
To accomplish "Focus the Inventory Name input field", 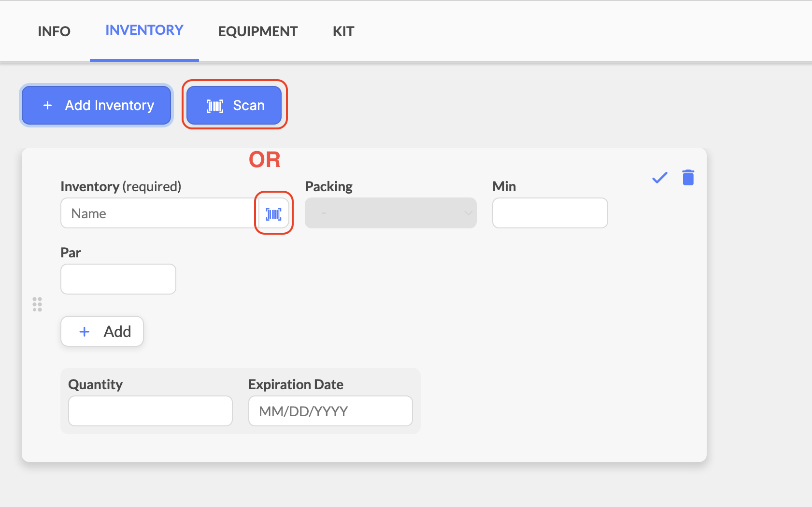I will 160,213.
